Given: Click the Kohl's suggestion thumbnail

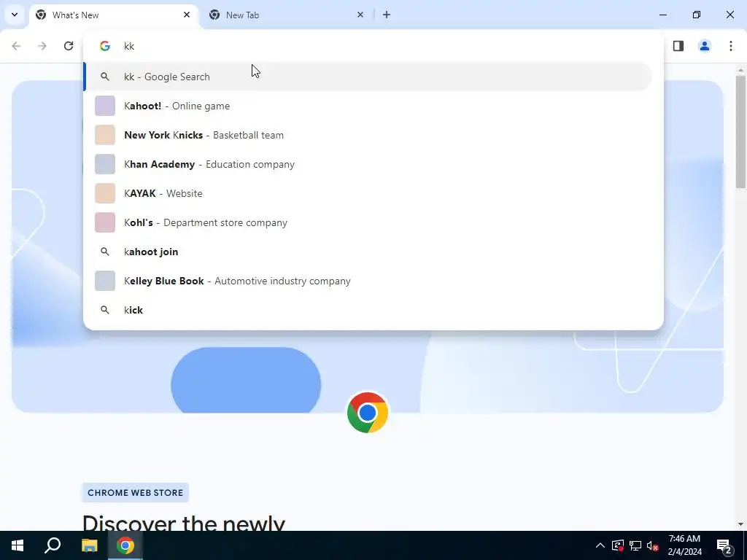Looking at the screenshot, I should click(105, 222).
